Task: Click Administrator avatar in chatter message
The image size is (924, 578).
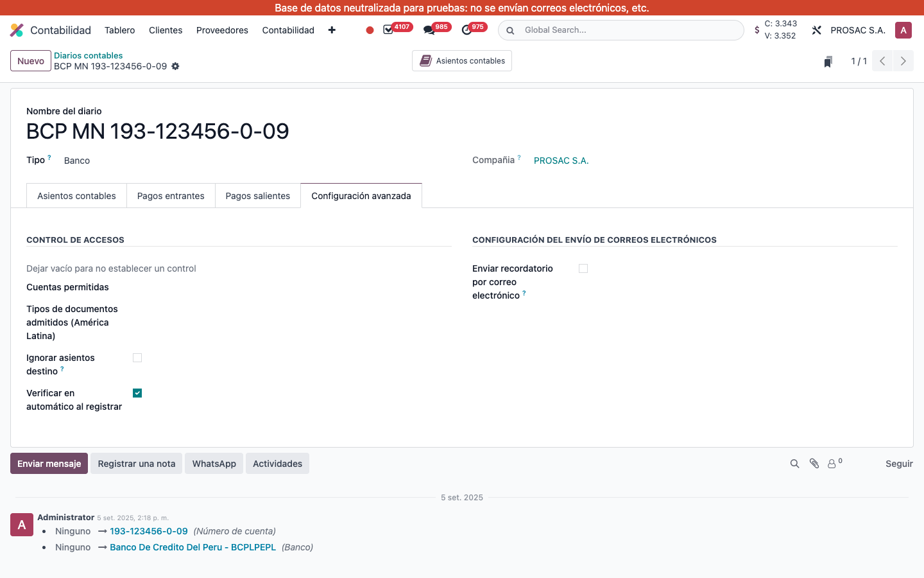Action: (x=22, y=525)
